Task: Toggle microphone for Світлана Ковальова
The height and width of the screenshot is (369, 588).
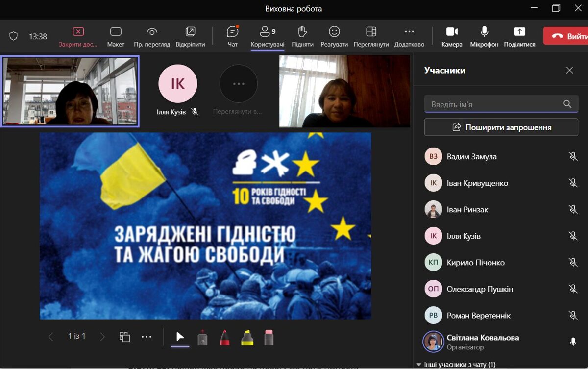Action: (x=573, y=342)
